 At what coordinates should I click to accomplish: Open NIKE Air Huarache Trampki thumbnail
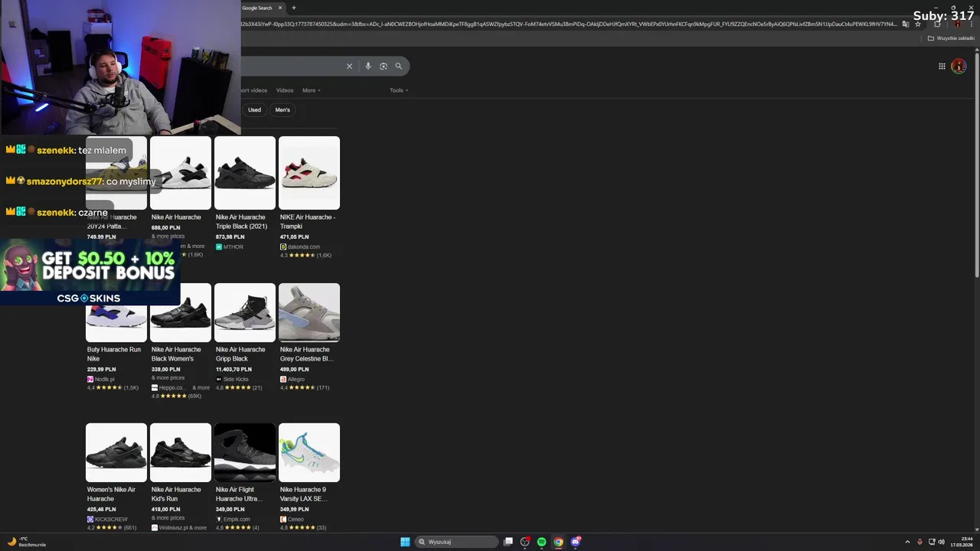309,173
